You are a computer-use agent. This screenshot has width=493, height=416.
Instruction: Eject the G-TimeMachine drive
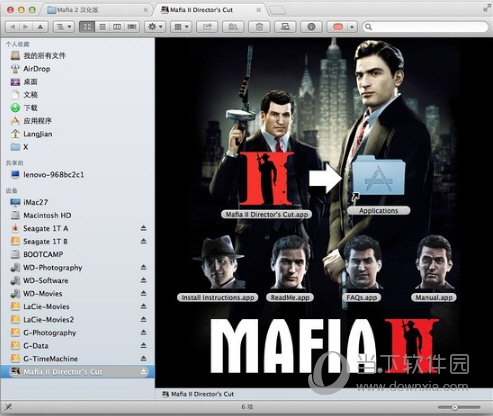tap(143, 359)
